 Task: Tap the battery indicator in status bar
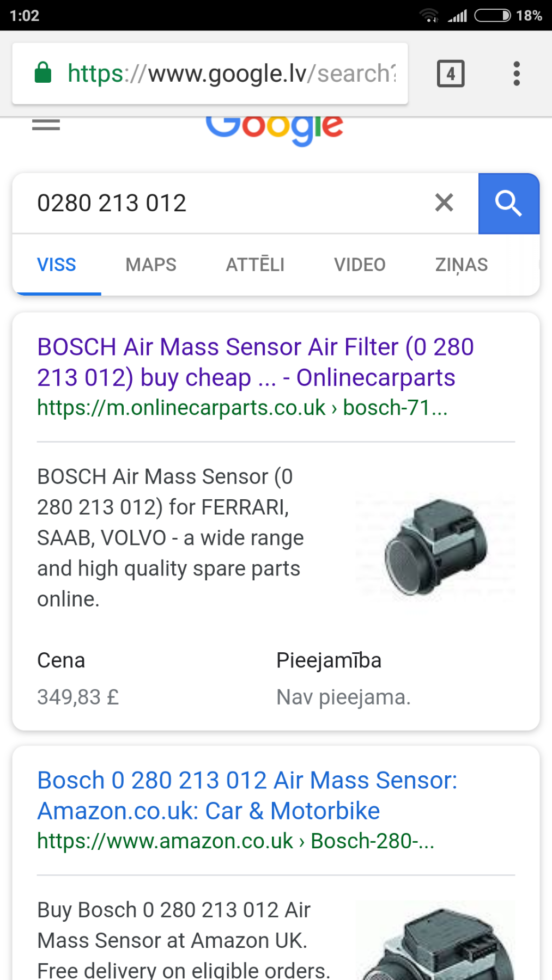492,15
